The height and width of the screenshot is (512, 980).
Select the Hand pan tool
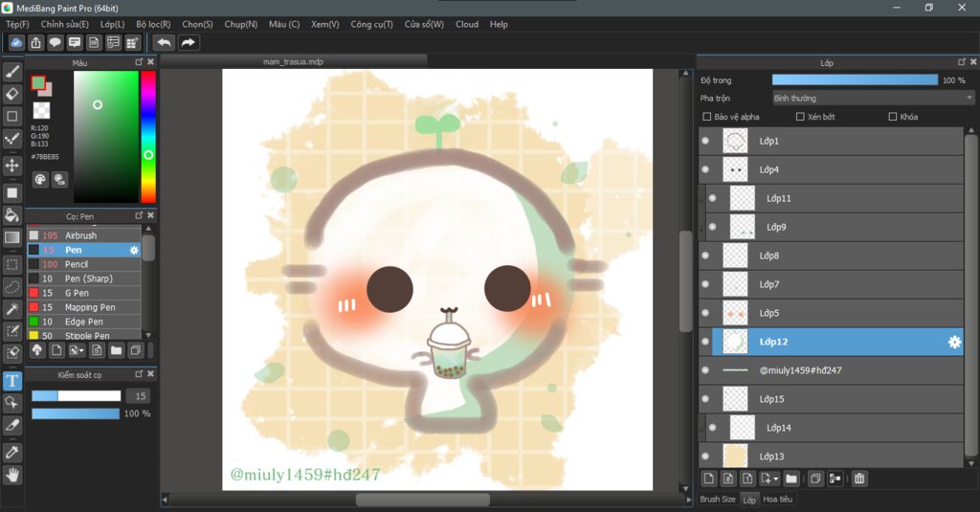point(11,475)
